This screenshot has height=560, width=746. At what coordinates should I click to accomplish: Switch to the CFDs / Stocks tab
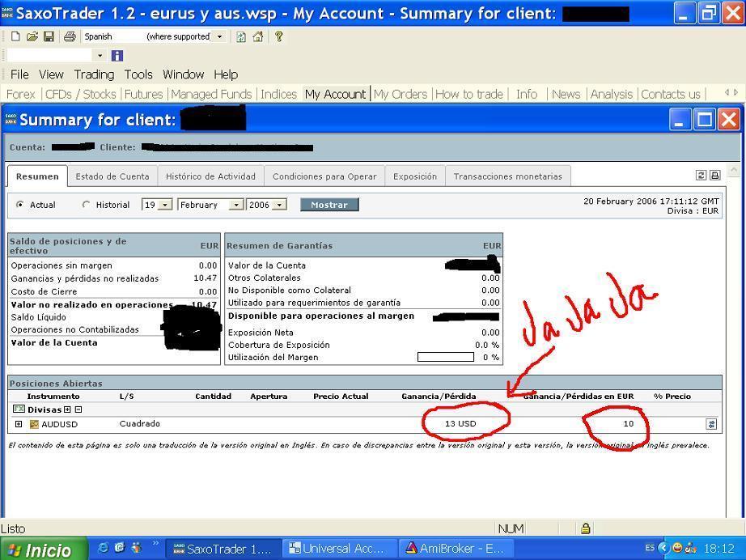80,94
